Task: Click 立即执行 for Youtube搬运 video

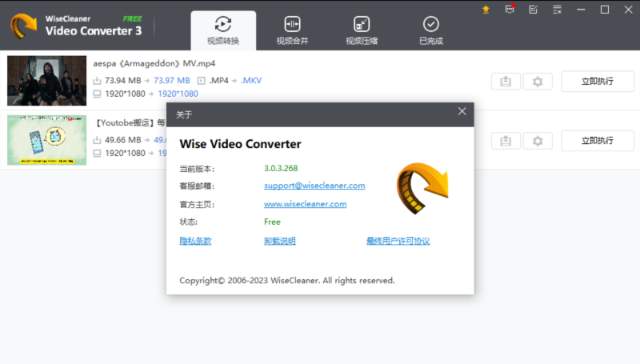Action: (598, 140)
